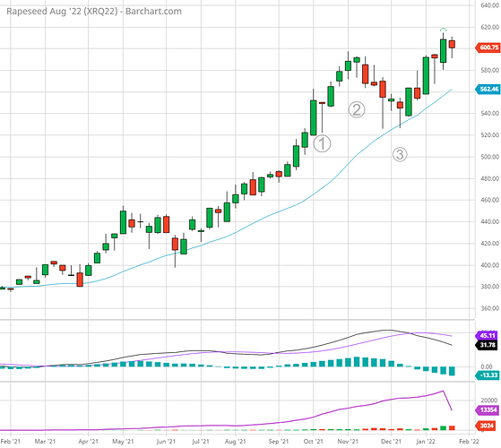The width and height of the screenshot is (501, 448).
Task: Click the purple 45.11 indicator value tag
Action: tap(487, 336)
